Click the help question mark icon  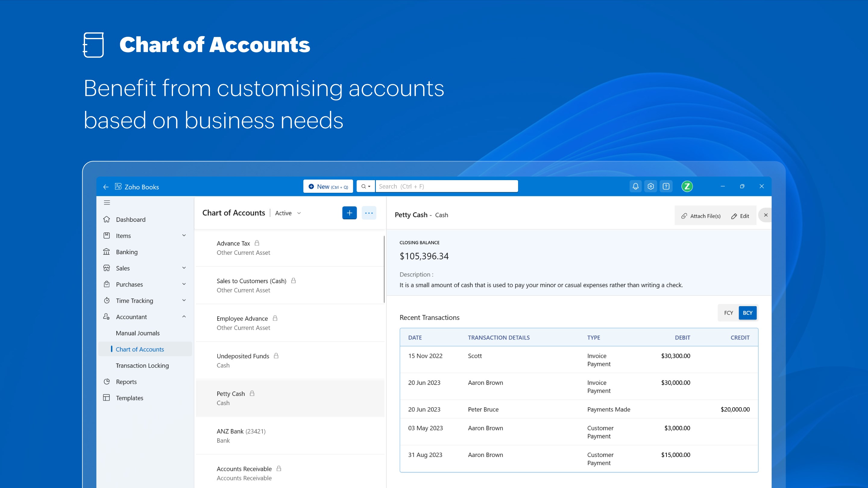666,186
